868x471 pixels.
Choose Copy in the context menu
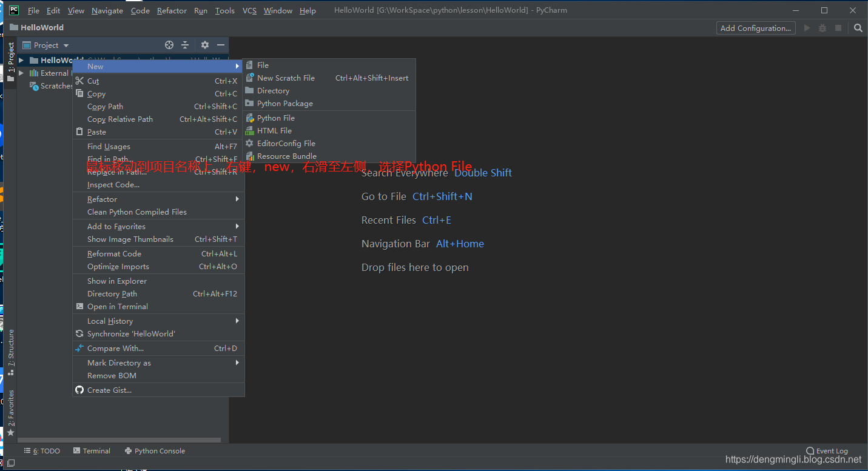coord(158,93)
